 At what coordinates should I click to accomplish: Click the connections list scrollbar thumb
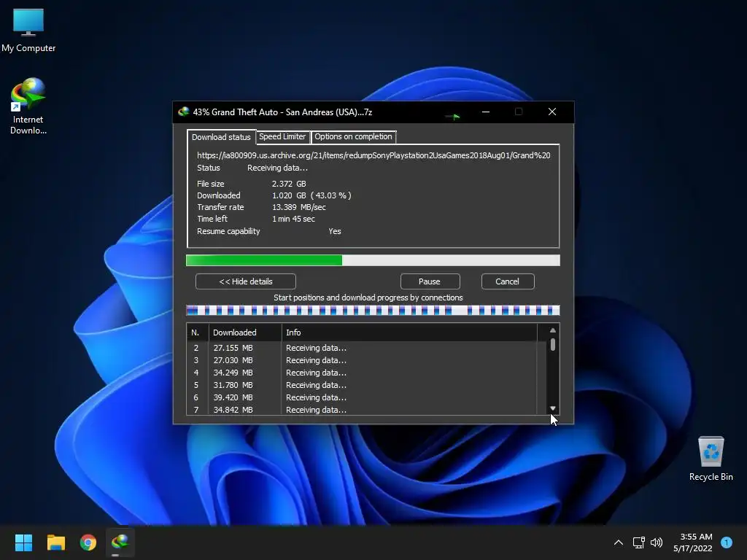[x=553, y=344]
